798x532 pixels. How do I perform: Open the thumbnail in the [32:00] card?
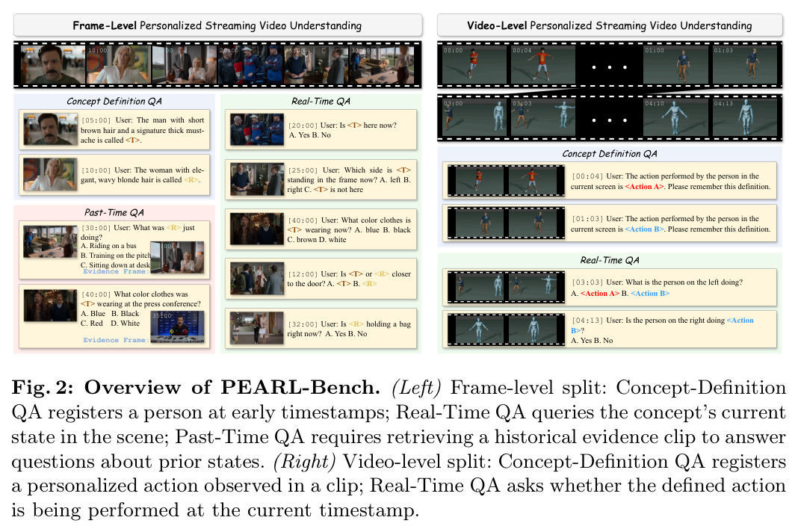tap(257, 328)
